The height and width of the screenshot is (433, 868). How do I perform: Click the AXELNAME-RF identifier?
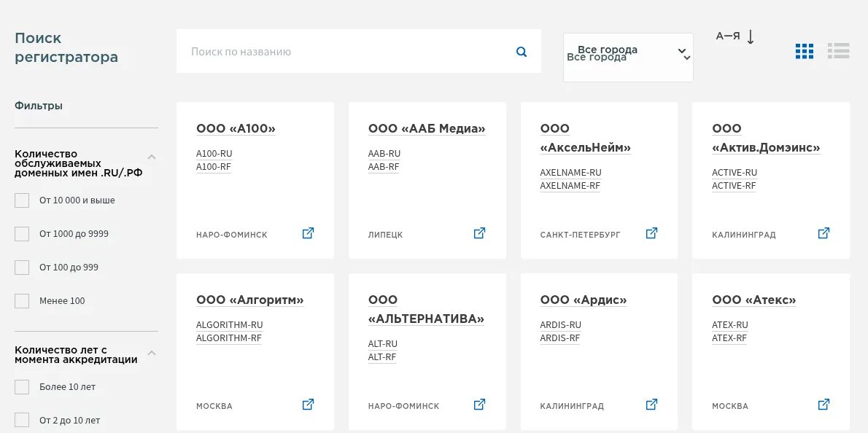(570, 186)
